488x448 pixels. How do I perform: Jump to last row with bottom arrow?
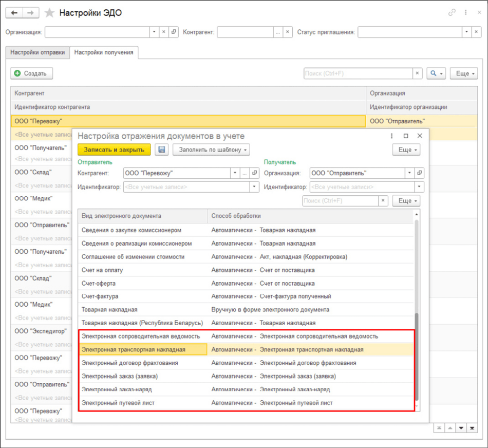tap(472, 428)
